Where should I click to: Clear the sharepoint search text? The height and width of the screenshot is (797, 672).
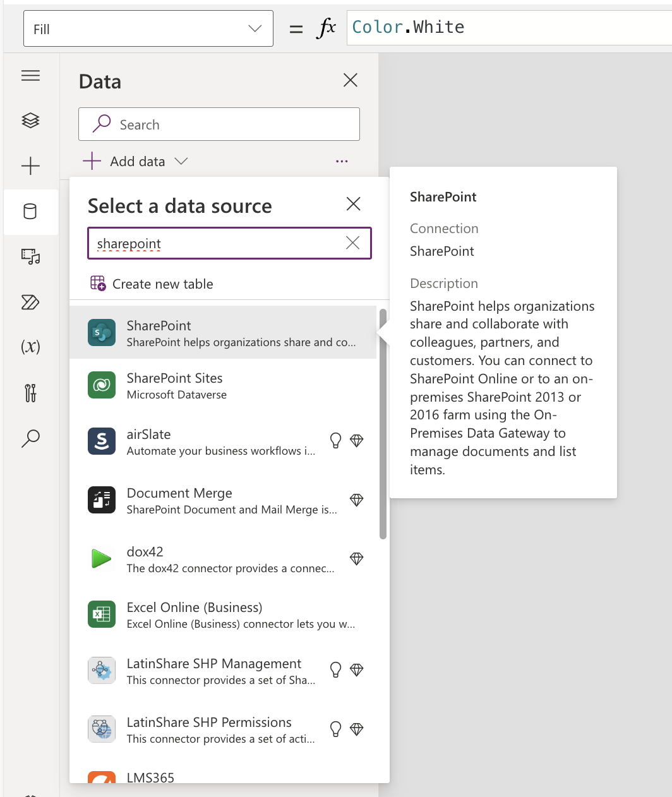(352, 243)
